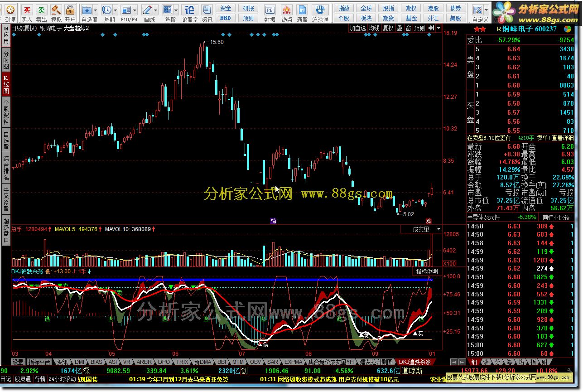Screen dimensions: 583x392
Task: Open the 资讯 news document icon
Action: click(x=207, y=10)
